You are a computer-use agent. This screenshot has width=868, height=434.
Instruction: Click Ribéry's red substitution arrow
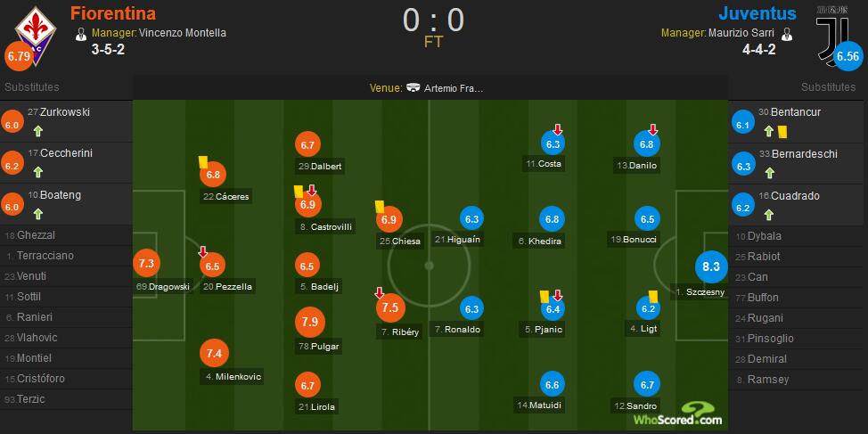click(380, 292)
